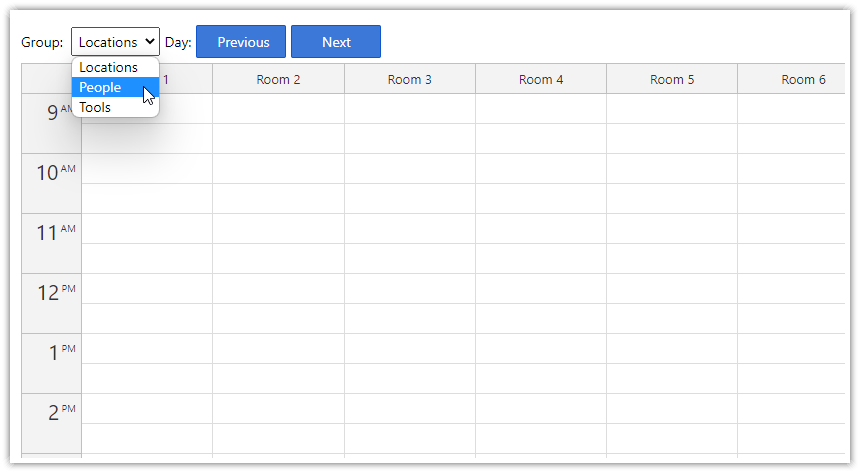
Task: Select the Room 4 column header
Action: (541, 79)
